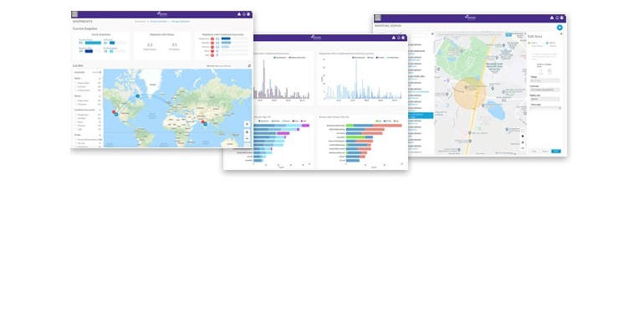
Task: Click blue round add button in Mapping Admin
Action: coord(560,28)
